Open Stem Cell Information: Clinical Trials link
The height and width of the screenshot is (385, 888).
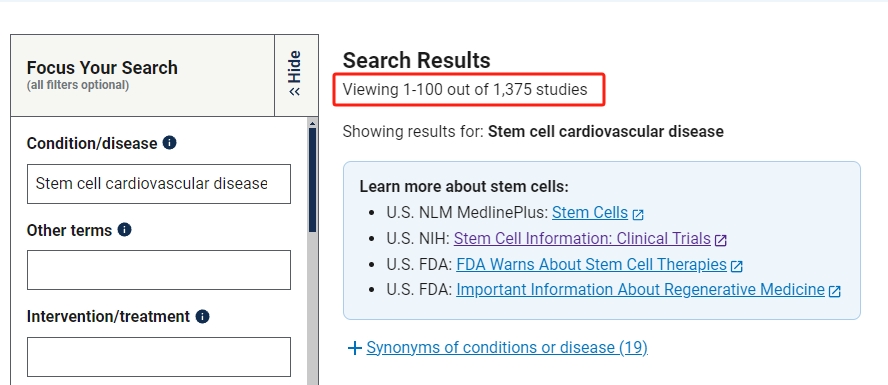[x=582, y=238]
